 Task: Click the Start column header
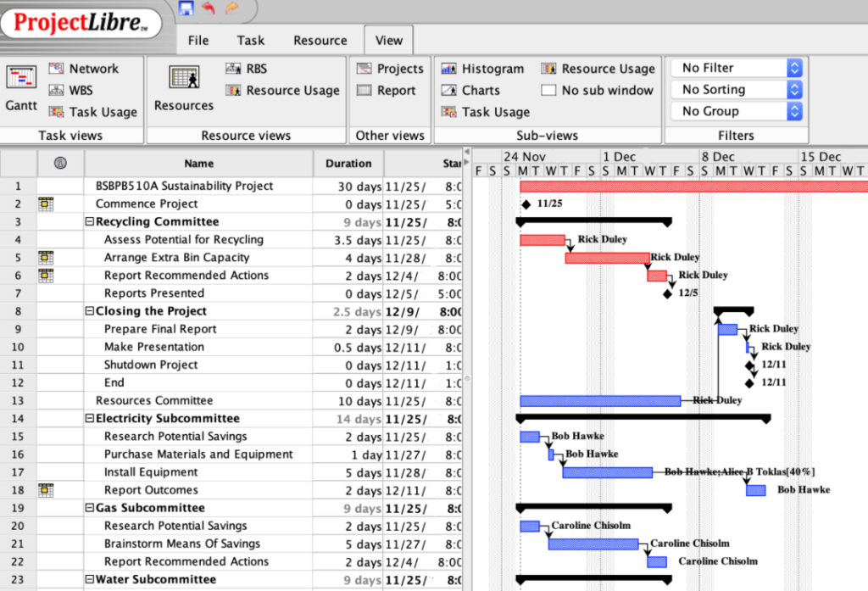pyautogui.click(x=423, y=164)
